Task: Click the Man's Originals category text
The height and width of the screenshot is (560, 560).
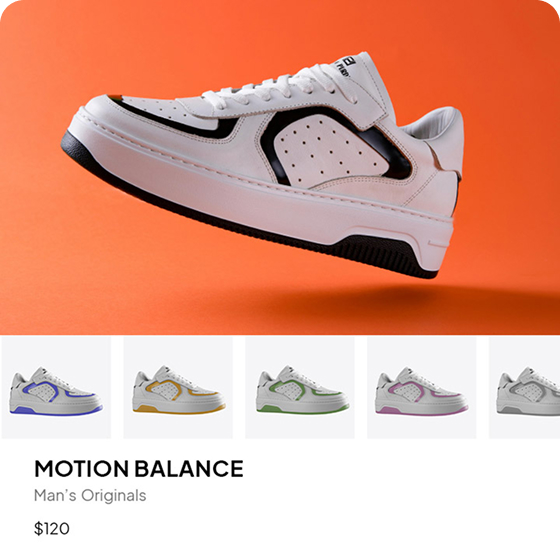Action: point(90,495)
